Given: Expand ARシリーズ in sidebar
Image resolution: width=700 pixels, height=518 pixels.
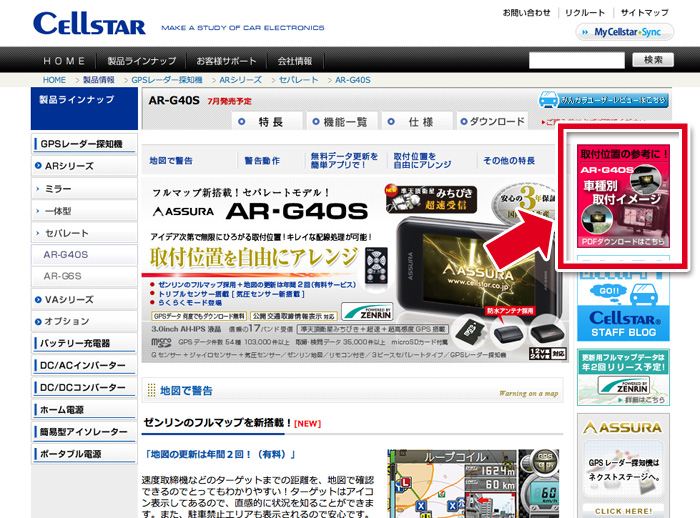Looking at the screenshot, I should tap(84, 166).
